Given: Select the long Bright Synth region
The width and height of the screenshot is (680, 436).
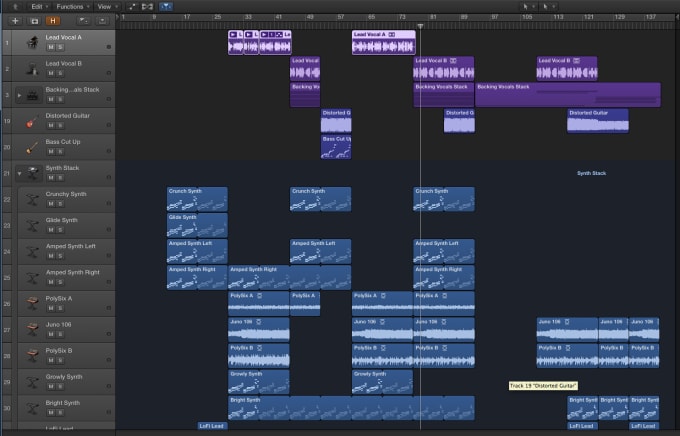Looking at the screenshot, I should (x=351, y=408).
